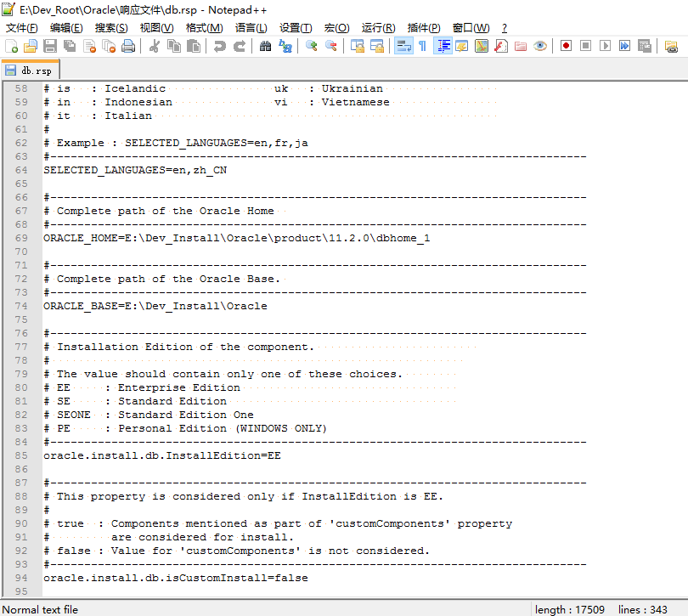The height and width of the screenshot is (616, 688).
Task: Start macro recording with red dot
Action: click(x=566, y=46)
